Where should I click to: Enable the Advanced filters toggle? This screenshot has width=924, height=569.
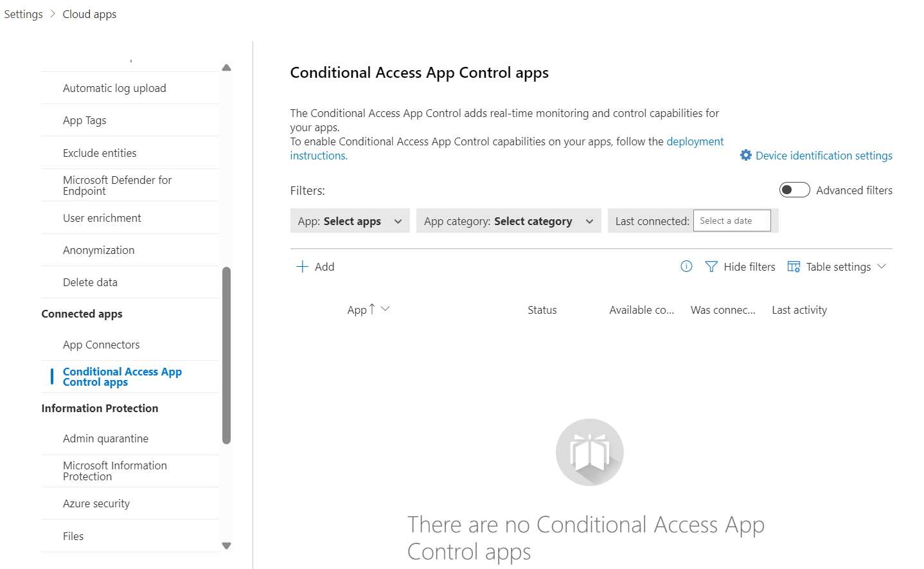(x=794, y=190)
